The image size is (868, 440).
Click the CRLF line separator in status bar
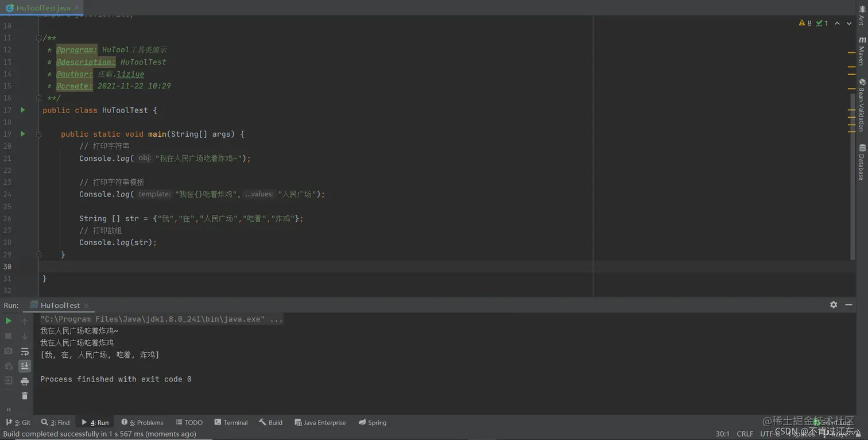[x=745, y=434]
